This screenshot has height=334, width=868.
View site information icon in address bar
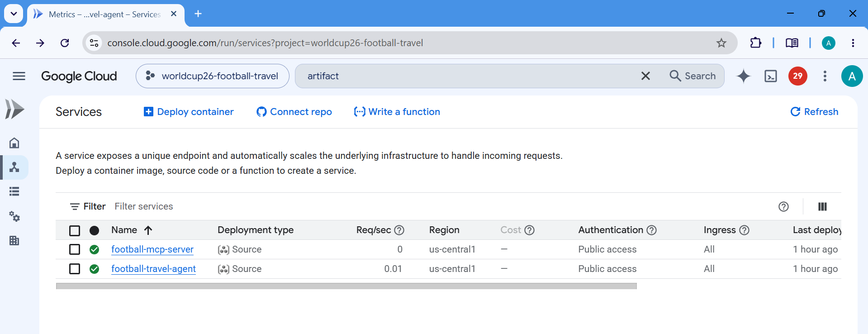point(94,43)
